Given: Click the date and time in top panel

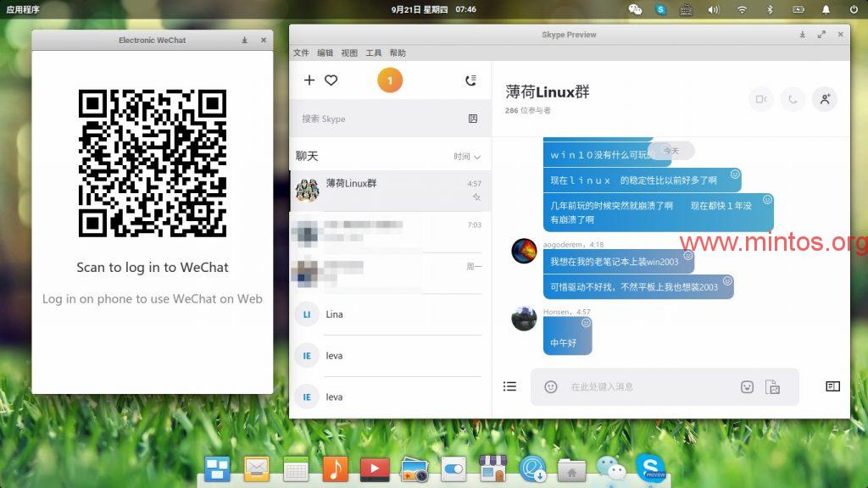Looking at the screenshot, I should coord(433,9).
